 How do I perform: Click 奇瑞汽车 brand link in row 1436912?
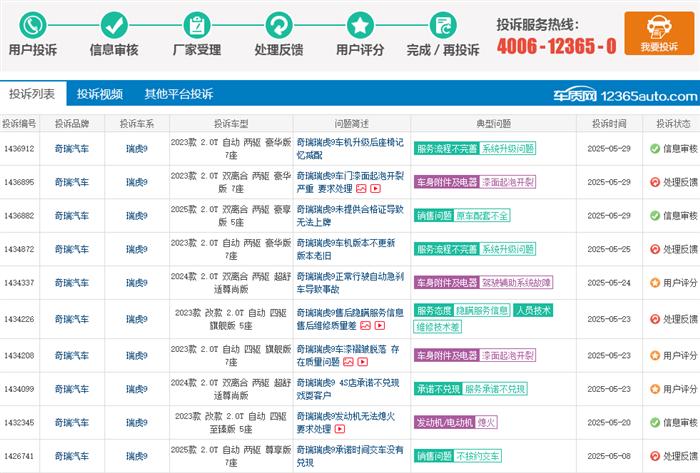click(x=72, y=149)
